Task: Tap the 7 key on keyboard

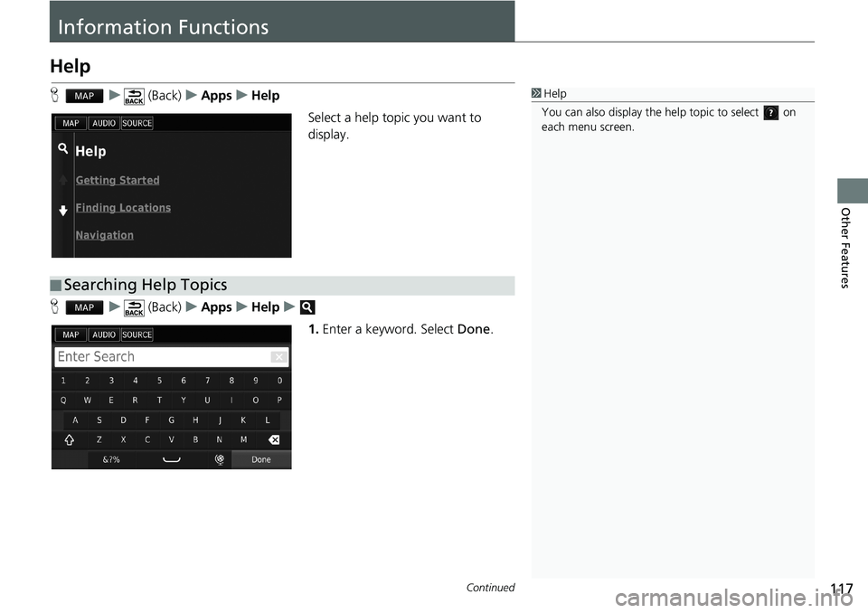Action: 208,381
